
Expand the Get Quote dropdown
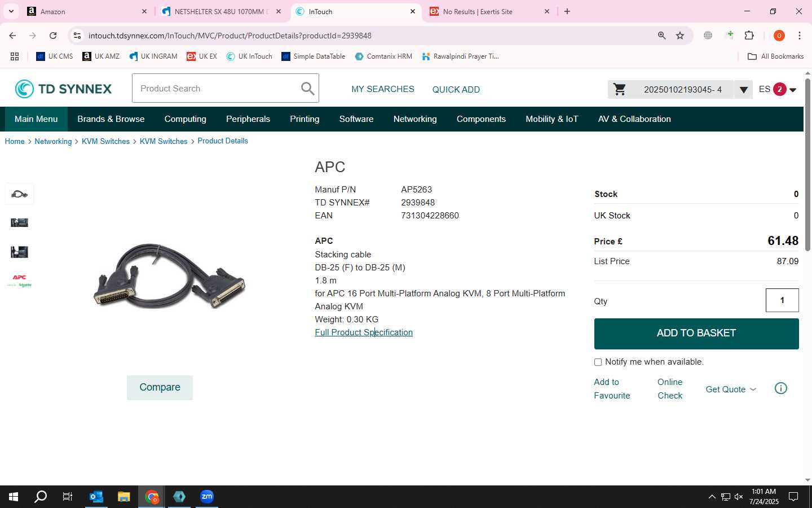731,389
